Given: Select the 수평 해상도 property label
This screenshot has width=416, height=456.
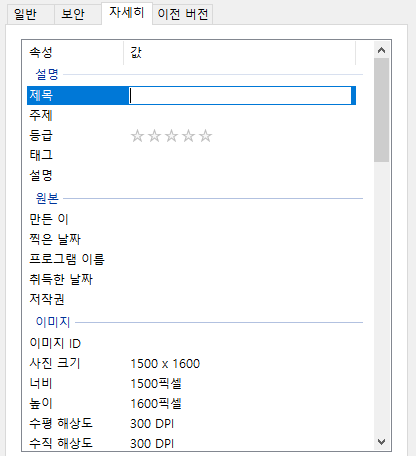Looking at the screenshot, I should (x=61, y=423).
